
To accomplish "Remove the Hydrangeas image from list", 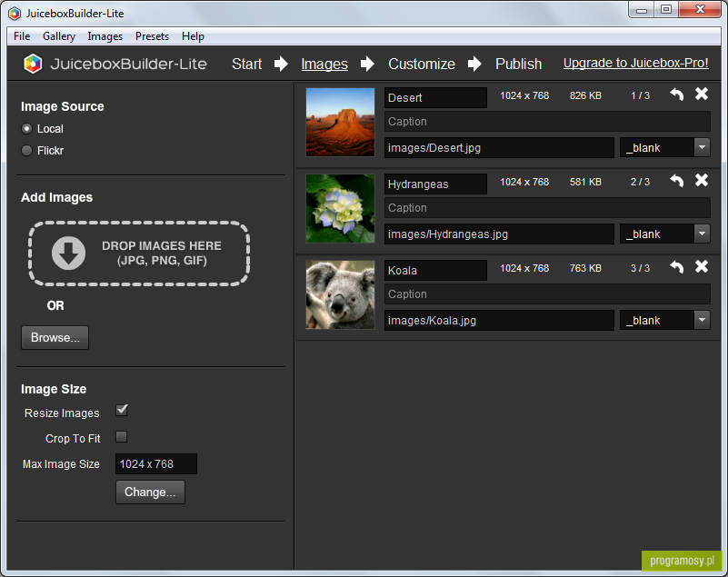I will pyautogui.click(x=702, y=181).
